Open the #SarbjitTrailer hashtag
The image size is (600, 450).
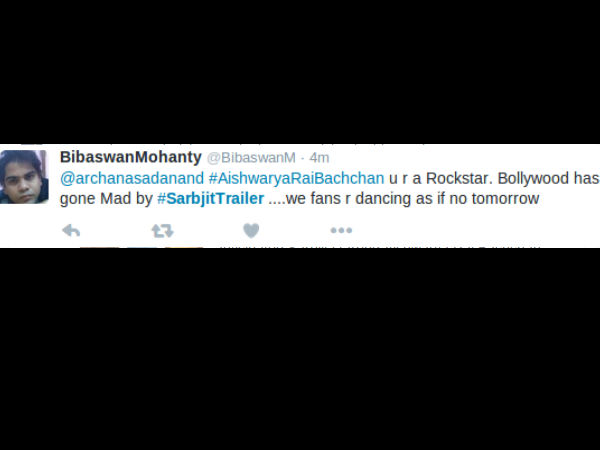[x=211, y=199]
